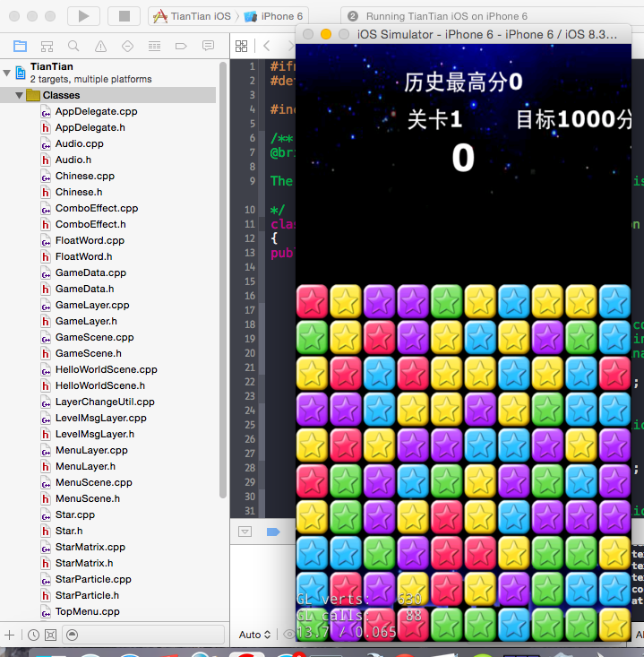Filter to recently edited files
The image size is (644, 657).
point(33,635)
